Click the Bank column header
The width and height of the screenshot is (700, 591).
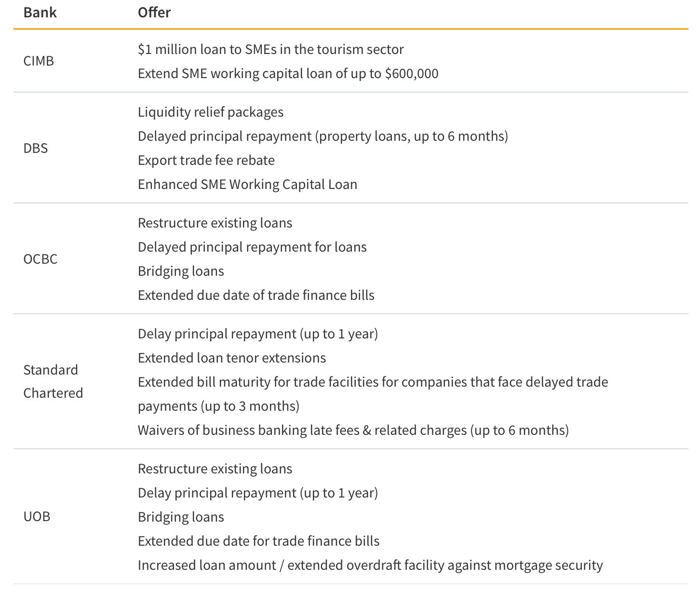pos(40,13)
